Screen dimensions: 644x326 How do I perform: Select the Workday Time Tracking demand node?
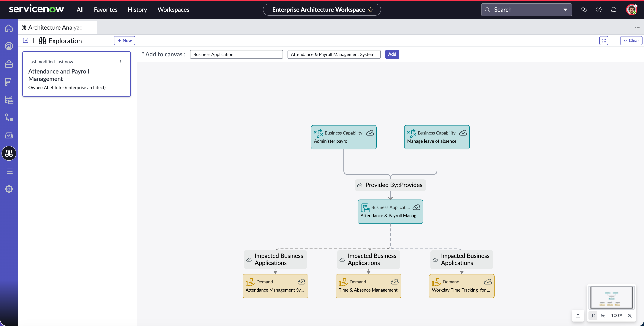click(462, 286)
